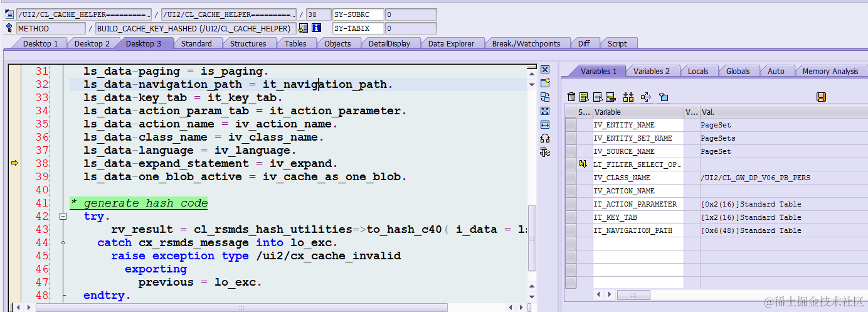This screenshot has width=868, height=312.
Task: Switch to the Variables 2 tab
Action: coord(652,71)
